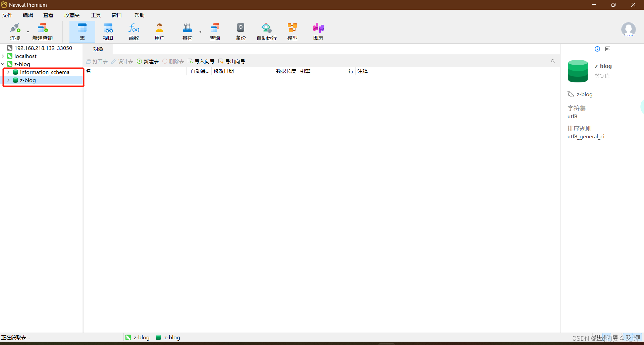
Task: Open the 收藏夹 menu
Action: [72, 15]
